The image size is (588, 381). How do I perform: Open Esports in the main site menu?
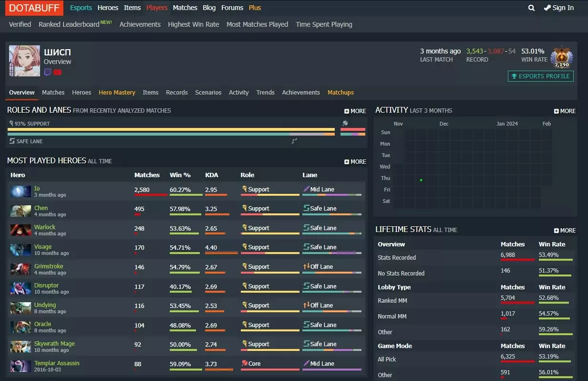(x=81, y=8)
